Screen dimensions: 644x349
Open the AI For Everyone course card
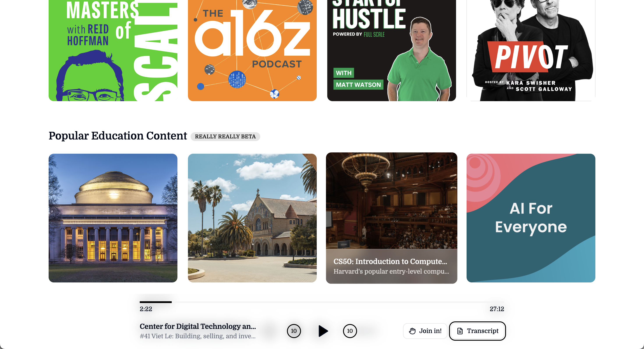pos(531,218)
